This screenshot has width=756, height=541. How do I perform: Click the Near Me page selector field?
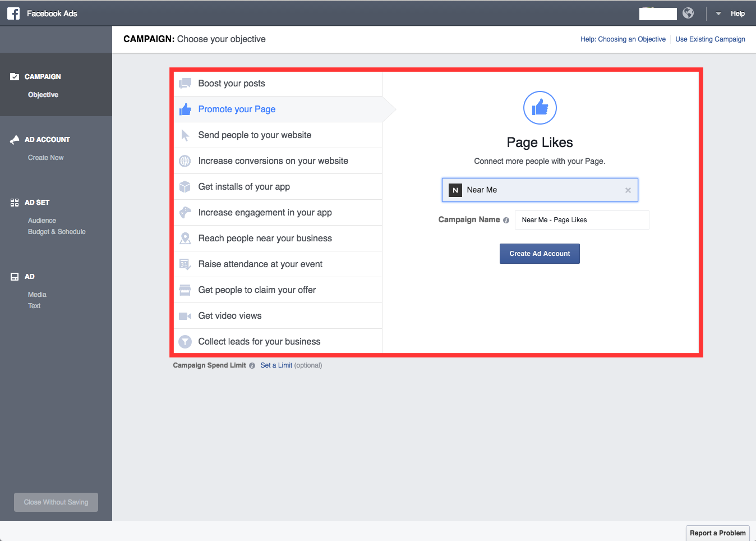click(x=540, y=190)
